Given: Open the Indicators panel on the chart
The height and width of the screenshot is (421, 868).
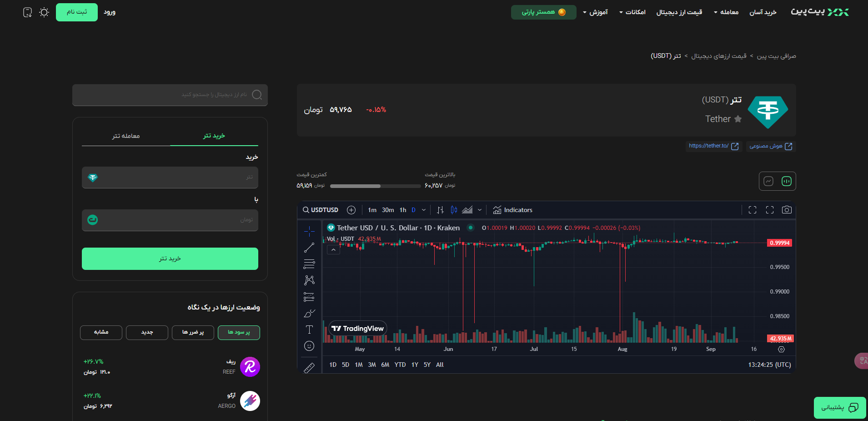Looking at the screenshot, I should pyautogui.click(x=512, y=210).
